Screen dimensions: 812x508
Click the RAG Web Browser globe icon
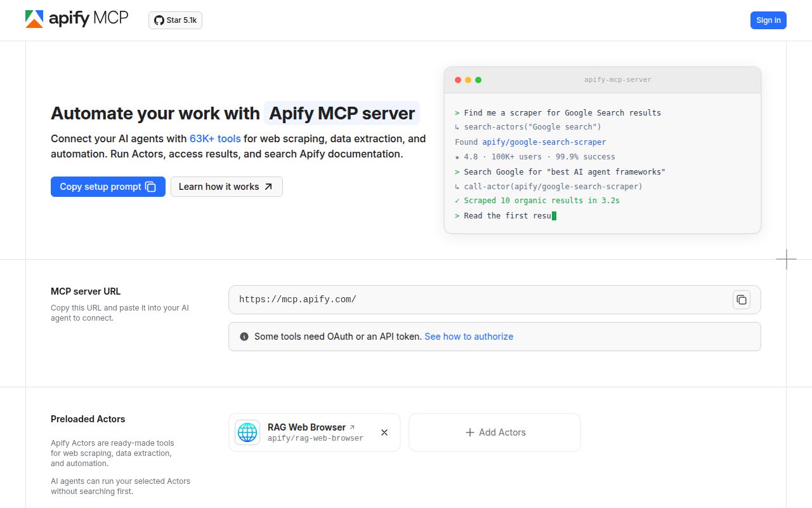coord(247,432)
